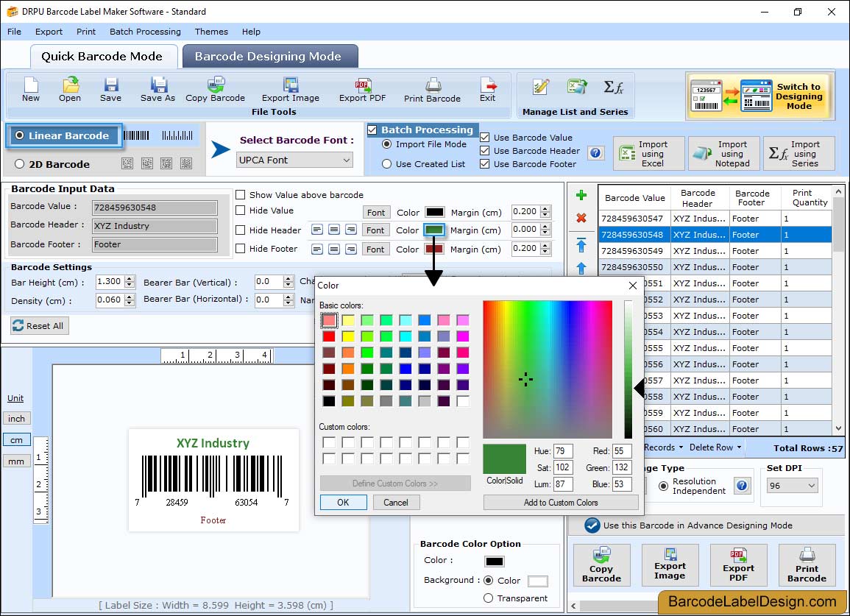Click the Excel list icon in Manage List
The width and height of the screenshot is (850, 616).
point(577,87)
